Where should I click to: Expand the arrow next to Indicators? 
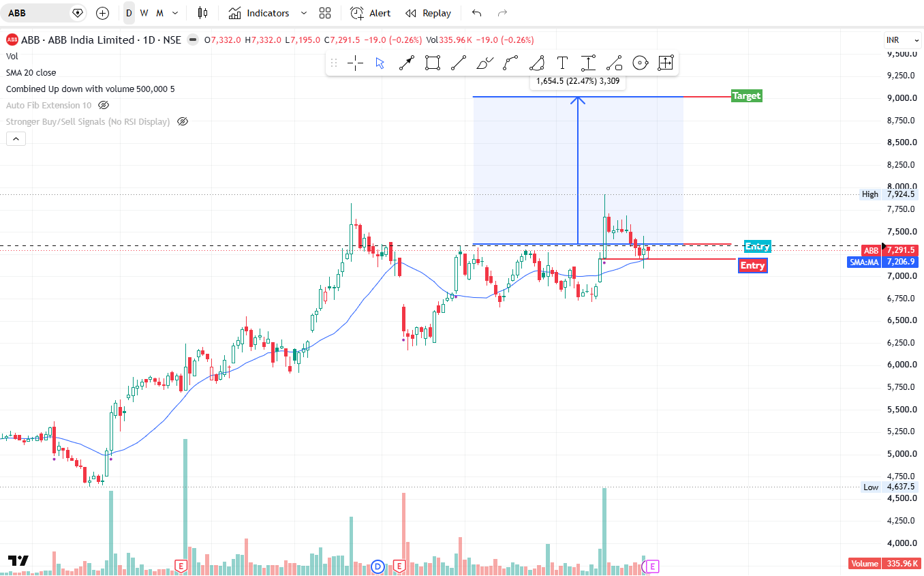coord(304,13)
